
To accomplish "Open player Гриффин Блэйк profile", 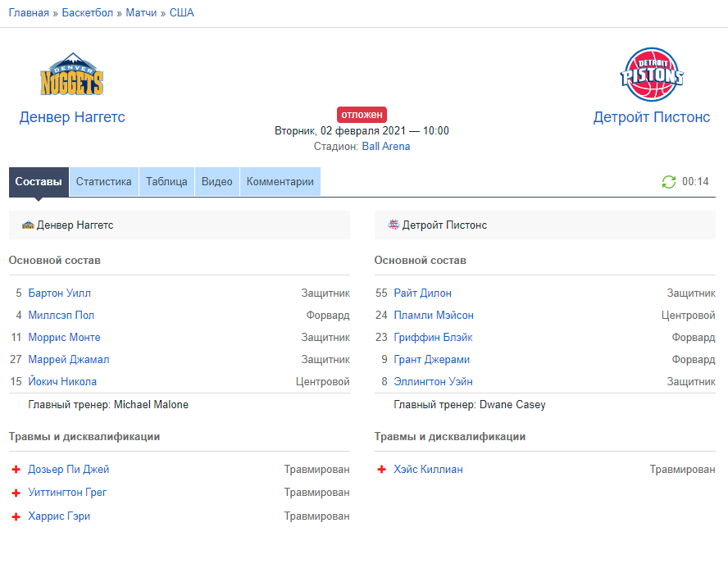I will coord(433,337).
